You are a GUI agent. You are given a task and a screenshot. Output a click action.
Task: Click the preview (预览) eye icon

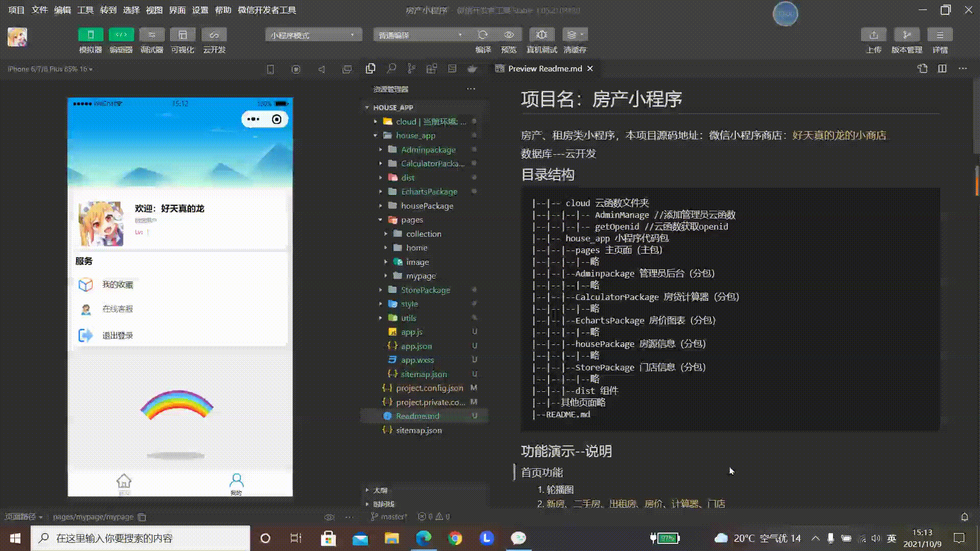tap(509, 35)
